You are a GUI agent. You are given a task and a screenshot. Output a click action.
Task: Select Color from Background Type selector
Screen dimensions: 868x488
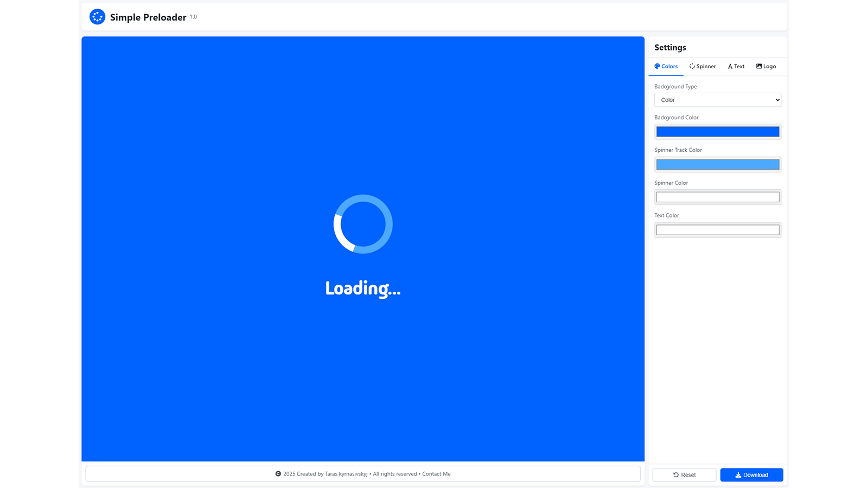point(717,100)
